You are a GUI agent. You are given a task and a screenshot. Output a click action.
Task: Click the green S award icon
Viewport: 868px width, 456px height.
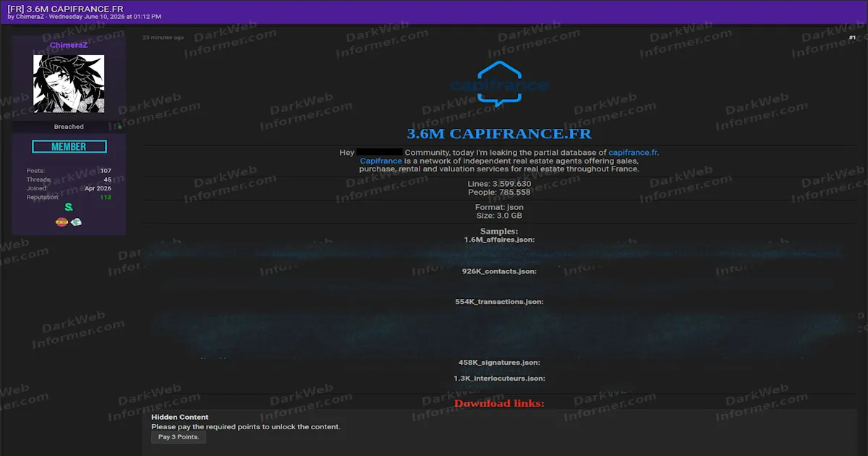pyautogui.click(x=69, y=208)
